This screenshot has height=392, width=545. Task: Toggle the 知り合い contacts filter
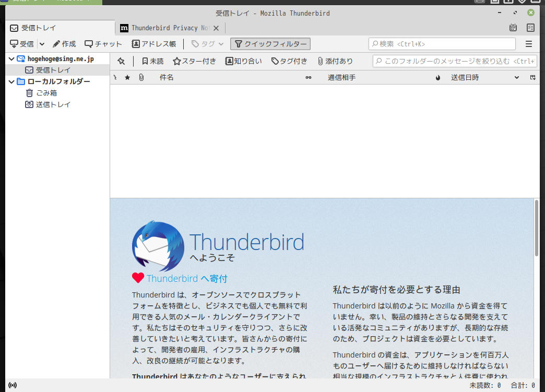(x=243, y=61)
